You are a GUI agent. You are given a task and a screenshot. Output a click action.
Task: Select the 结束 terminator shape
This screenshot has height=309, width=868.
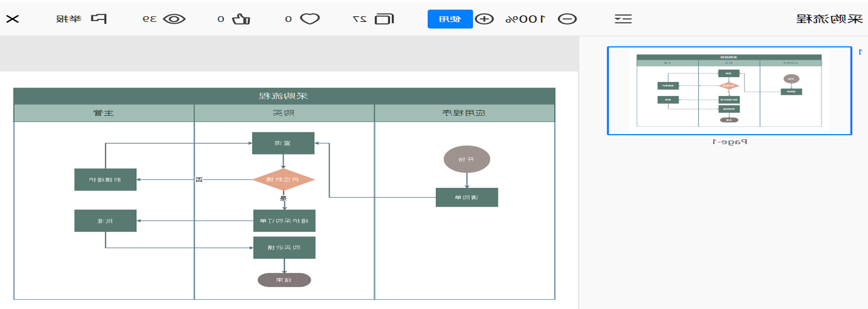284,280
